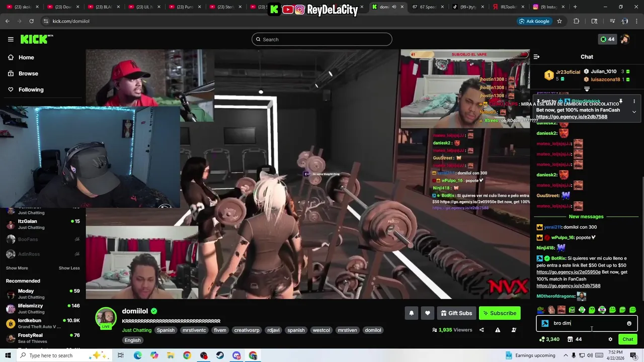Open lordkebun recommended channel
Screen dimensions: 644x362
click(x=43, y=323)
